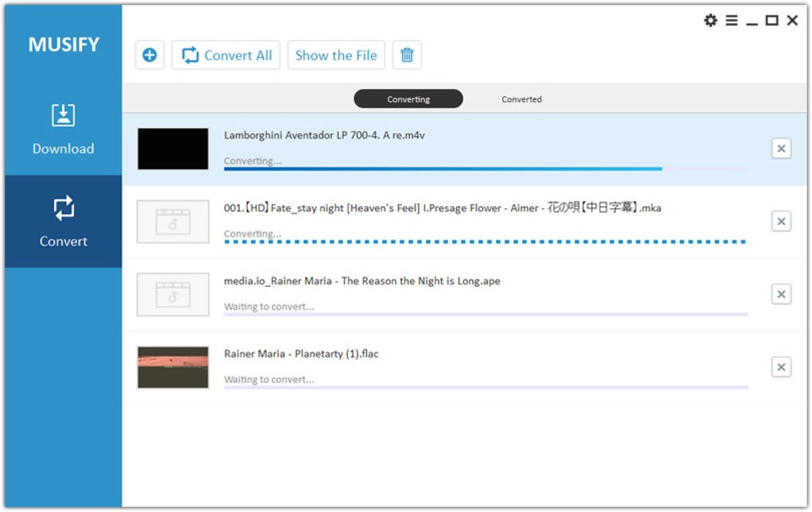The height and width of the screenshot is (512, 812).
Task: Remove the Lamborghini Aventador conversion item
Action: 781,148
